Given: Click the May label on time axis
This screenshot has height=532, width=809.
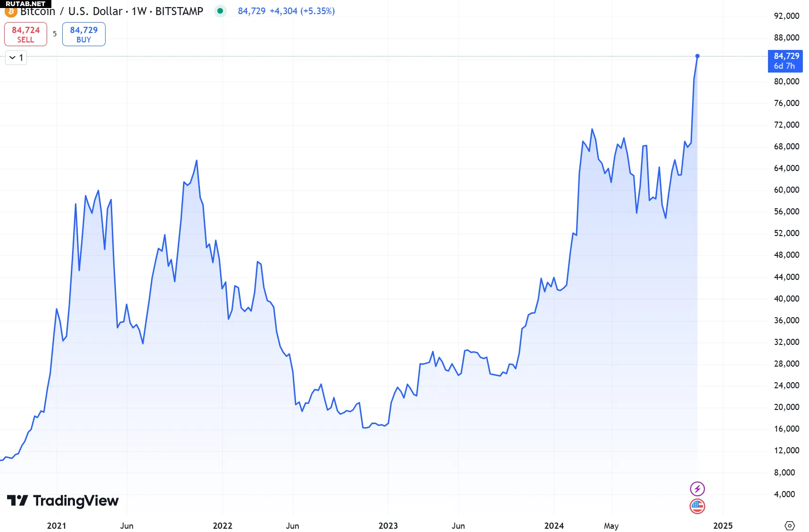Looking at the screenshot, I should click(611, 526).
